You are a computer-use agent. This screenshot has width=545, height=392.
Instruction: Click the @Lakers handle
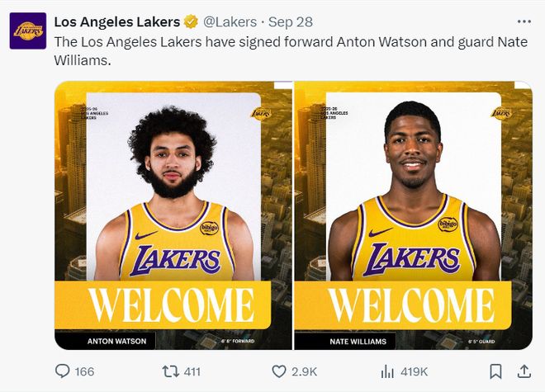(x=230, y=21)
